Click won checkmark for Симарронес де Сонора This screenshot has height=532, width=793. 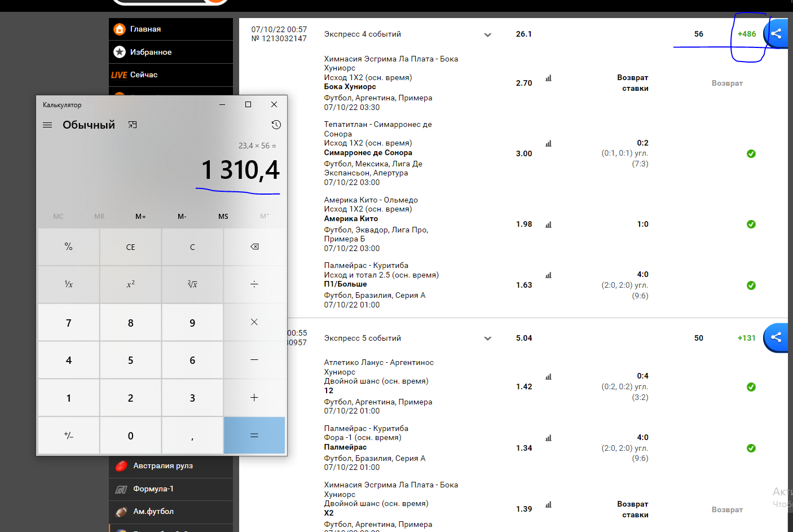click(x=751, y=153)
